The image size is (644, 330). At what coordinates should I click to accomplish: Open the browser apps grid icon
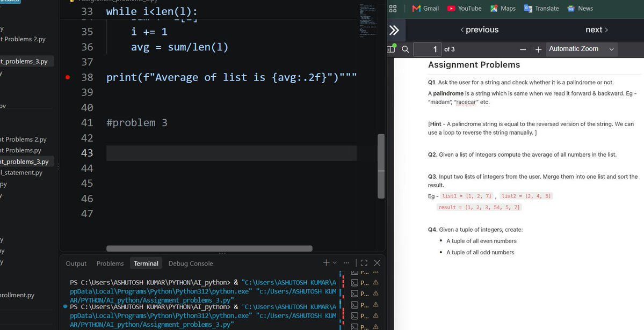[393, 8]
